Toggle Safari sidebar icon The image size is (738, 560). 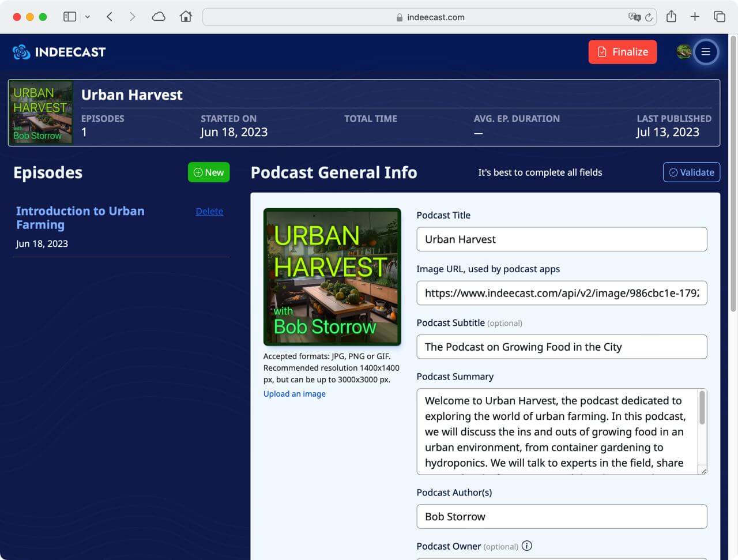pyautogui.click(x=70, y=17)
